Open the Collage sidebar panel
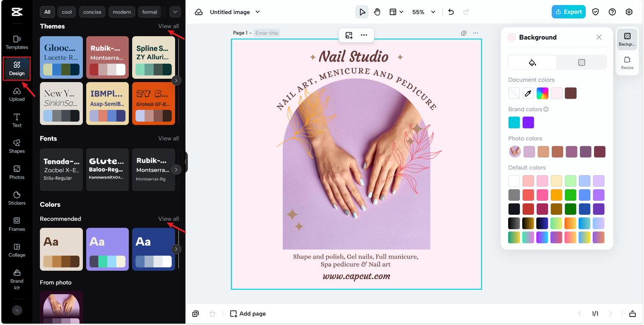The width and height of the screenshot is (644, 325). (17, 251)
